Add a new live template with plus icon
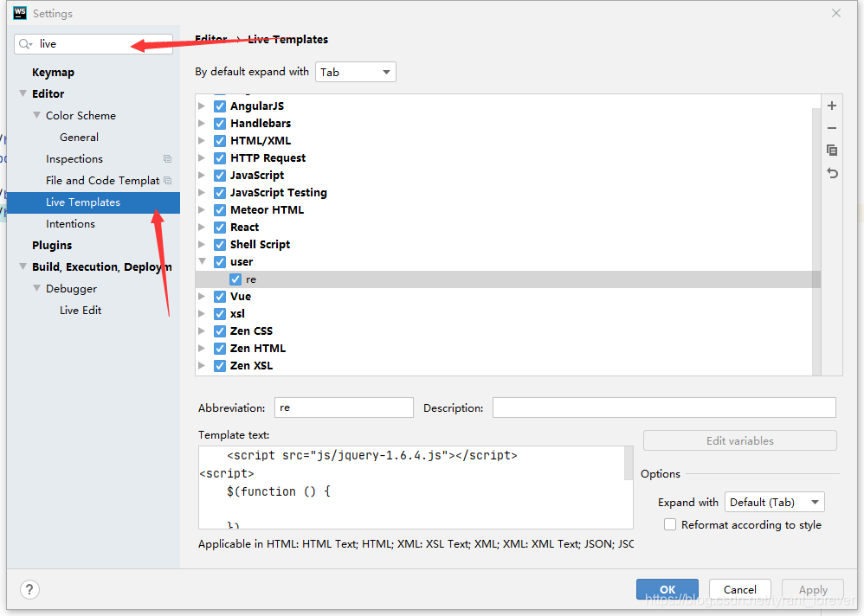Image resolution: width=864 pixels, height=616 pixels. point(832,106)
